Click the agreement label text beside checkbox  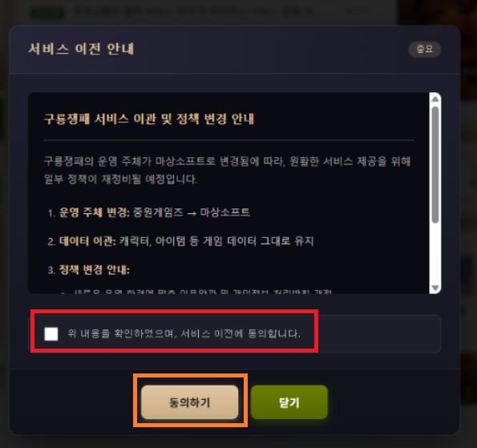pos(184,334)
